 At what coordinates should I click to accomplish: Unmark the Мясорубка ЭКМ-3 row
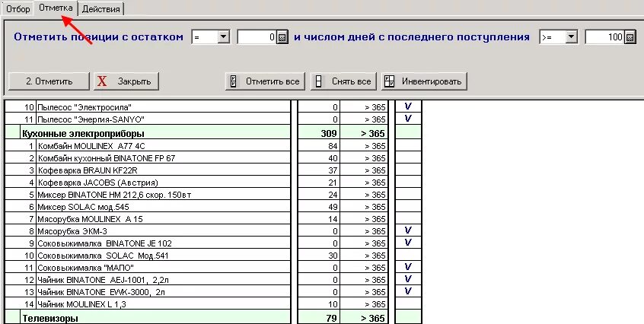408,230
